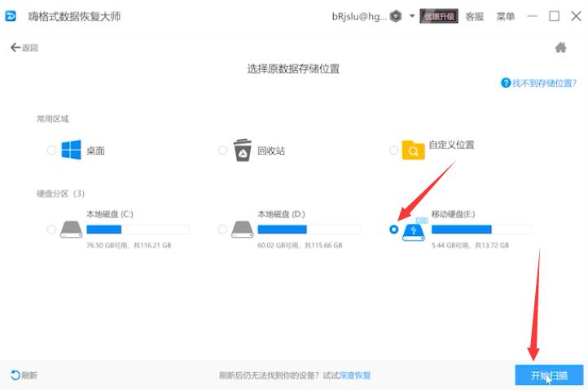Click the USB removable drive icon
588x390 pixels.
tap(414, 232)
